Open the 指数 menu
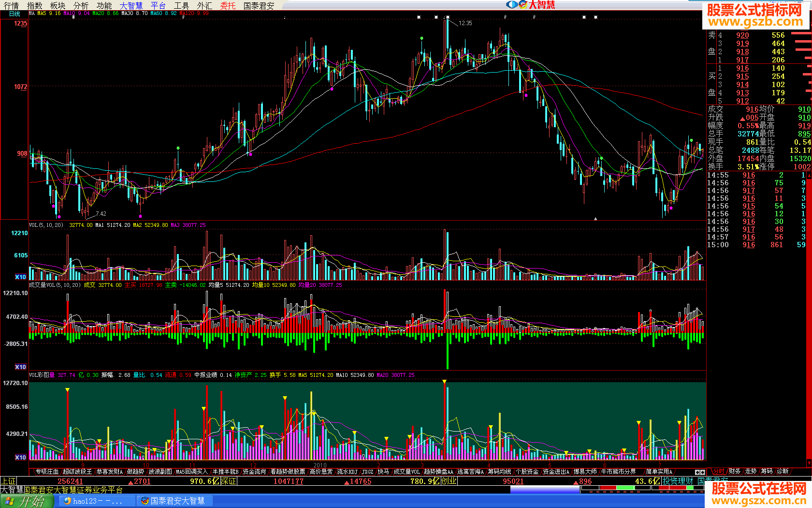Viewport: 812px width, 508px height. (35, 5)
